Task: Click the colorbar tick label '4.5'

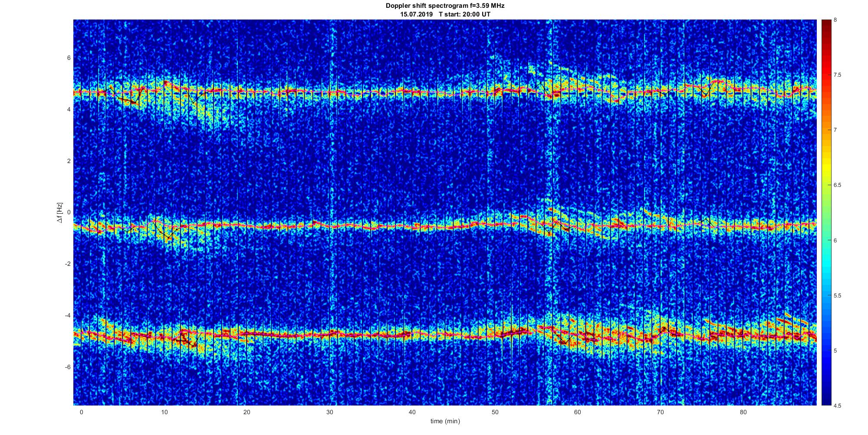Action: (x=837, y=406)
